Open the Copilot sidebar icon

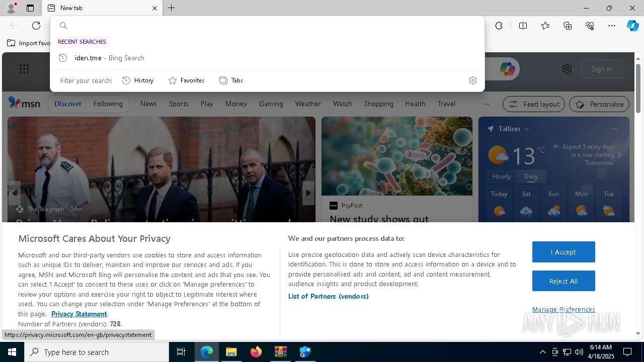[x=632, y=26]
